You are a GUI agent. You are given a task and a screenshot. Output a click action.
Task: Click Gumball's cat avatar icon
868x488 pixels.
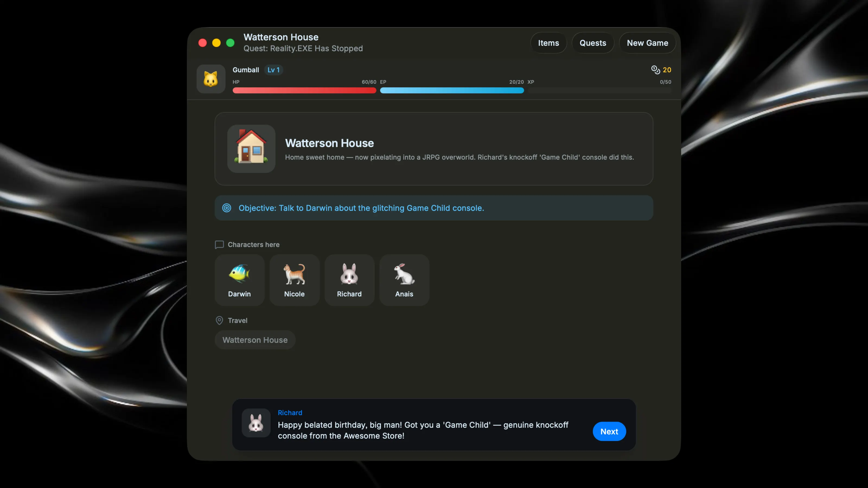(211, 79)
